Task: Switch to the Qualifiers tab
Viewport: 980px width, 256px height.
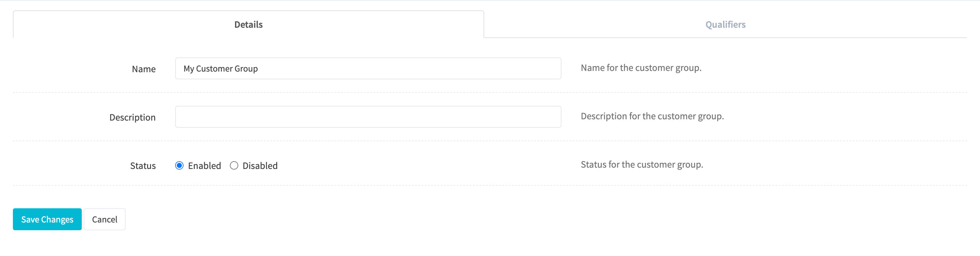Action: (x=725, y=25)
